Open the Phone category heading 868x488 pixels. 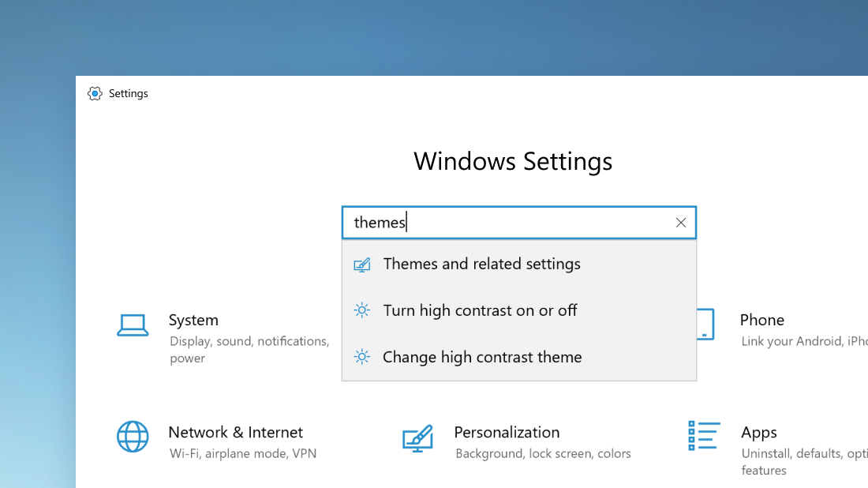[x=761, y=320]
